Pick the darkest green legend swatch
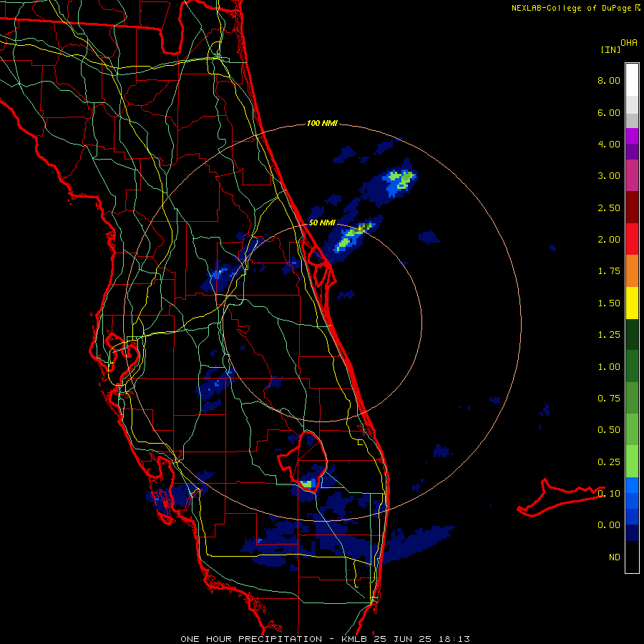This screenshot has width=644, height=644. 632,335
